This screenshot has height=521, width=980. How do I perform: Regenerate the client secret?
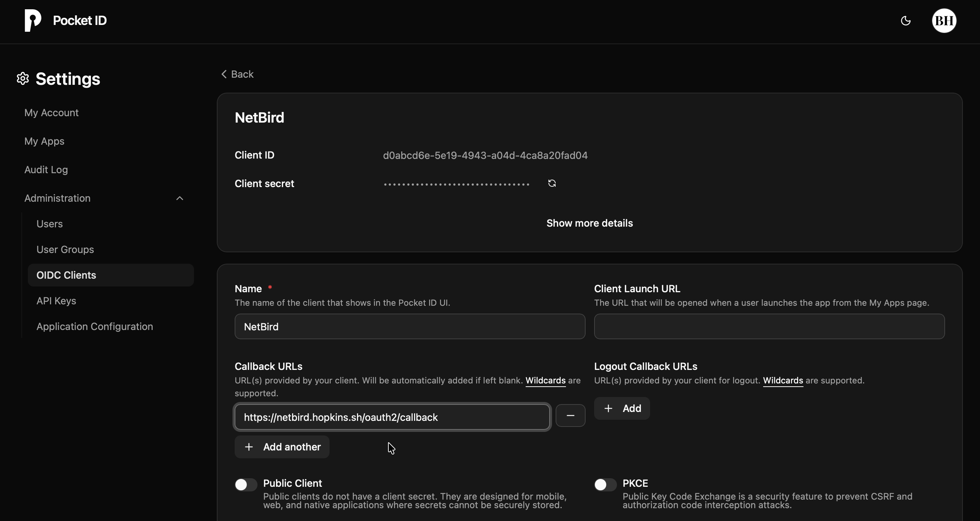552,183
